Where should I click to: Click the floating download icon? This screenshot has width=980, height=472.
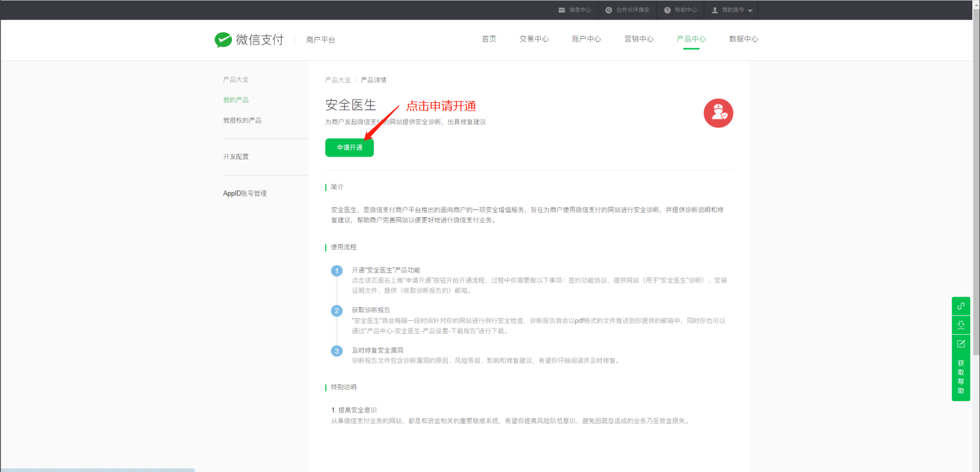pos(961,325)
